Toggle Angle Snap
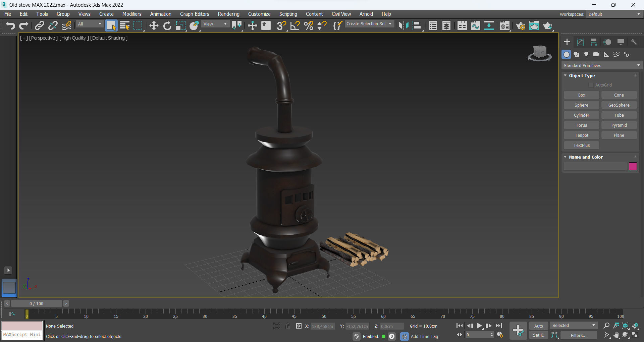 295,26
